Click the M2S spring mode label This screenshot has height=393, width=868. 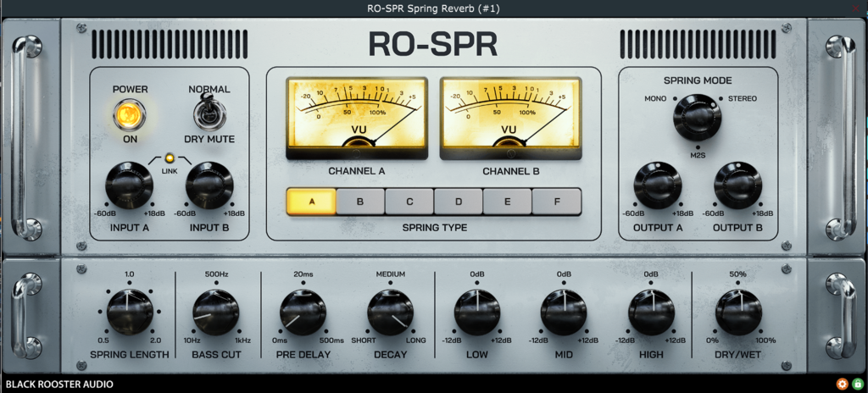click(698, 155)
